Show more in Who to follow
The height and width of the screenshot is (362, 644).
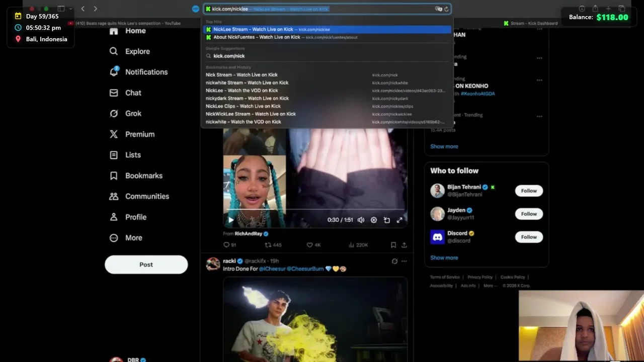pyautogui.click(x=444, y=257)
